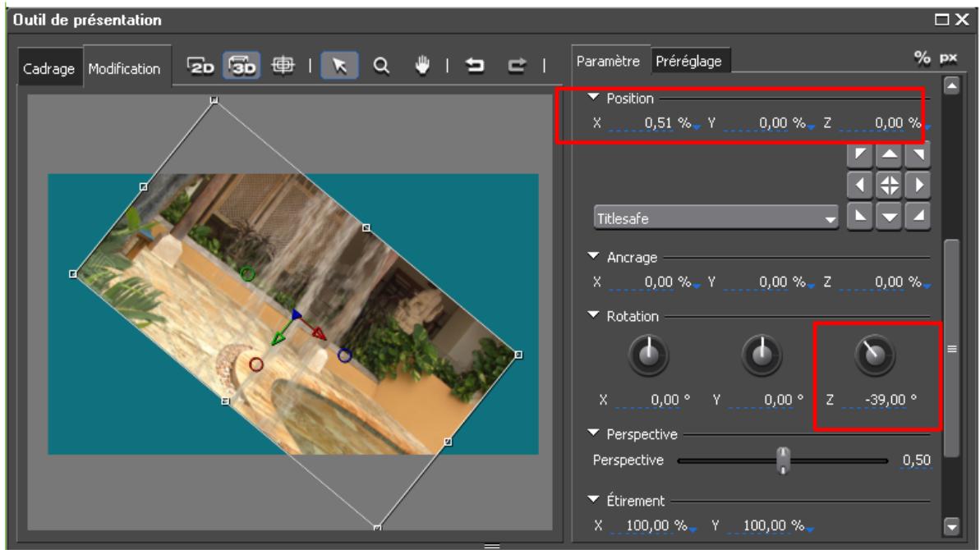Image resolution: width=980 pixels, height=550 pixels.
Task: Open the Titlesafe dropdown
Action: tap(715, 218)
